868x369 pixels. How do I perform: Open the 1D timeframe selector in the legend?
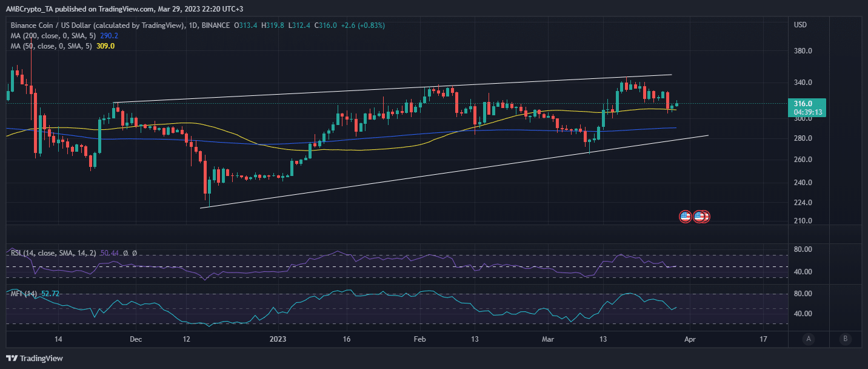click(193, 25)
